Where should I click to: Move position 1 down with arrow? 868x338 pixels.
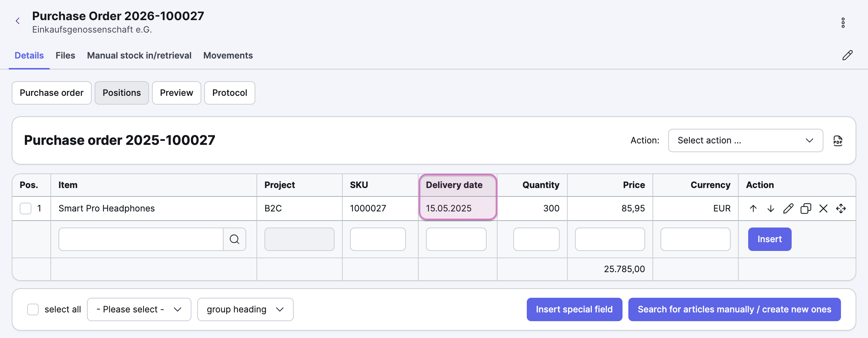[770, 209]
